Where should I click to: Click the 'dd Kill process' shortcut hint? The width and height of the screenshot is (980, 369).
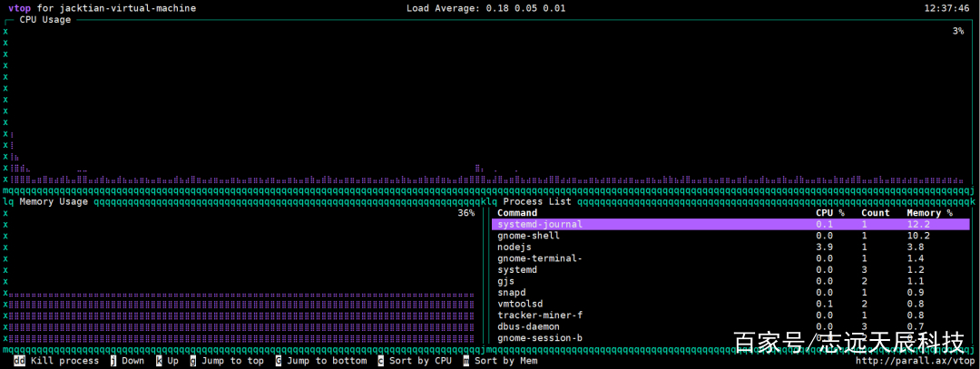pyautogui.click(x=56, y=361)
